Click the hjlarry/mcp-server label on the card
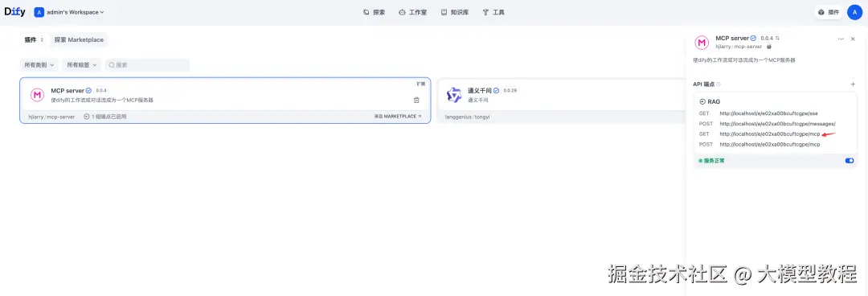Viewport: 868px width, 296px height. 51,117
